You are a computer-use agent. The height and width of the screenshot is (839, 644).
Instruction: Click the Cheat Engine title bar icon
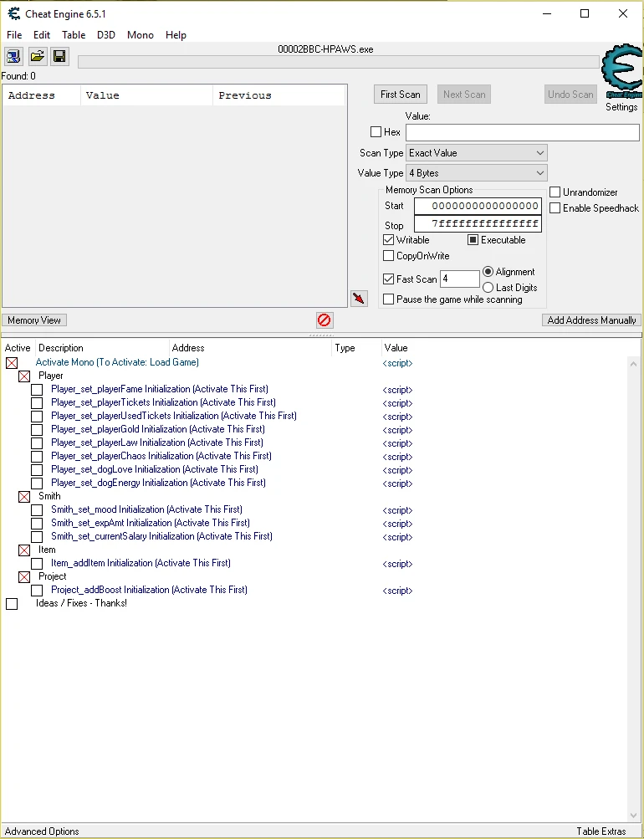click(x=13, y=14)
